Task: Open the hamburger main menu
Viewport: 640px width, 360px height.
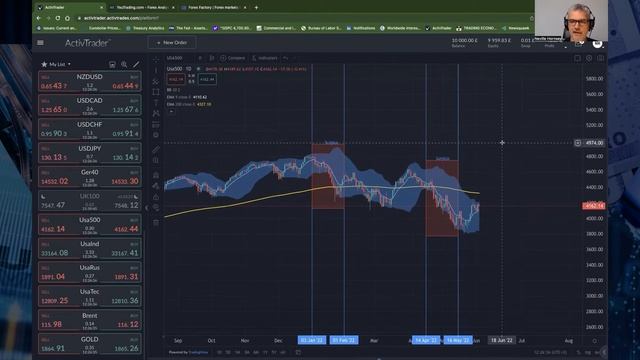Action: click(40, 42)
